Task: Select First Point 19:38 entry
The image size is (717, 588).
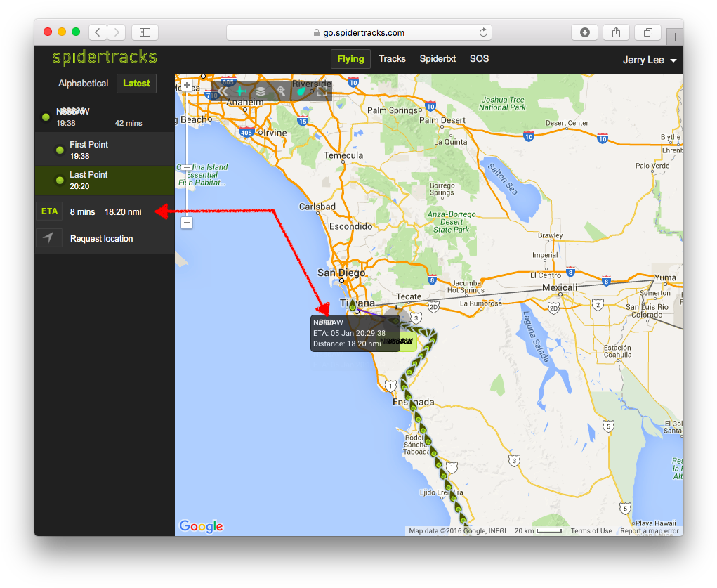Action: tap(105, 150)
